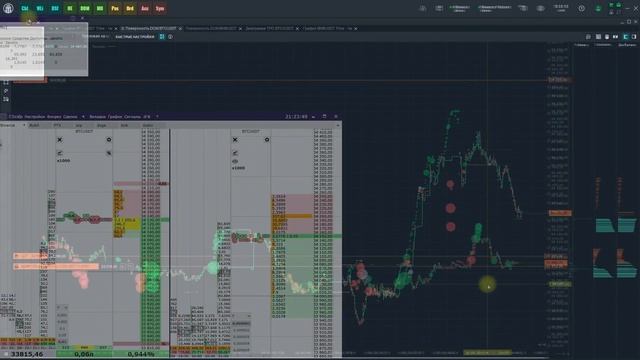Click the power icon in top bar

[x=582, y=8]
